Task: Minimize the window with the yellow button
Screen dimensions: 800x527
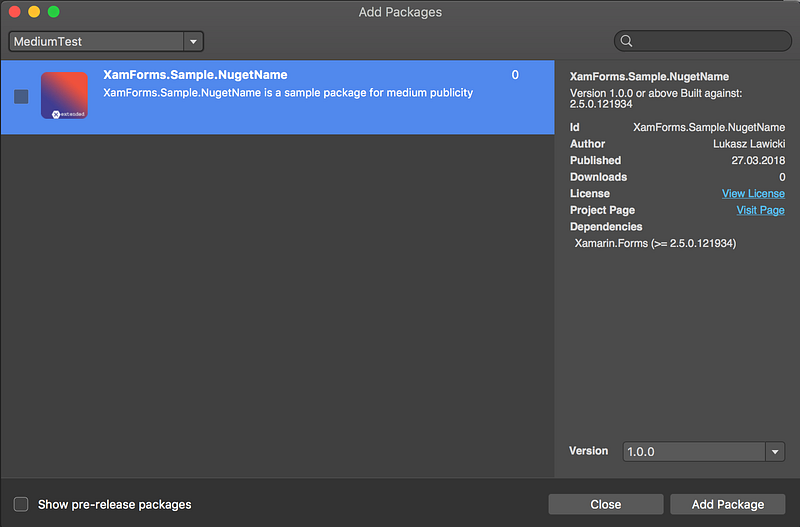Action: point(34,12)
